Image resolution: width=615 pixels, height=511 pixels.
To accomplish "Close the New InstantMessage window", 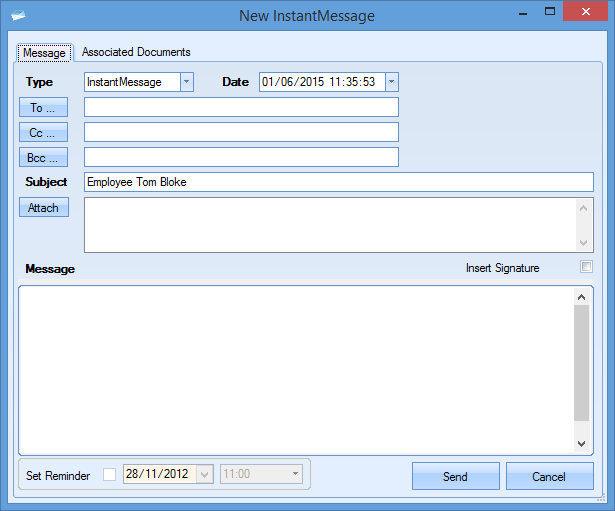I will point(589,12).
